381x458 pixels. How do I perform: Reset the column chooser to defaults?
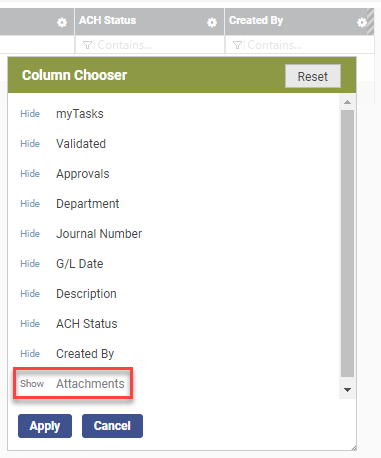[313, 76]
